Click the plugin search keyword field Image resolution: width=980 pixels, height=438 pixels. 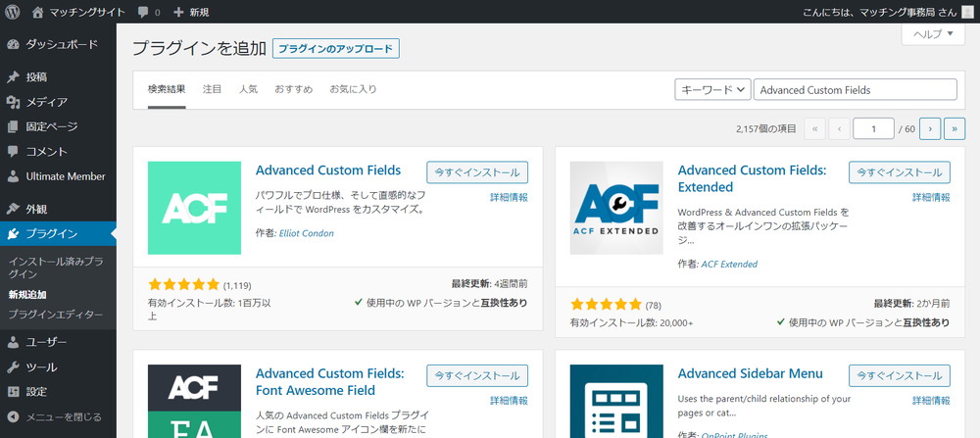(856, 89)
